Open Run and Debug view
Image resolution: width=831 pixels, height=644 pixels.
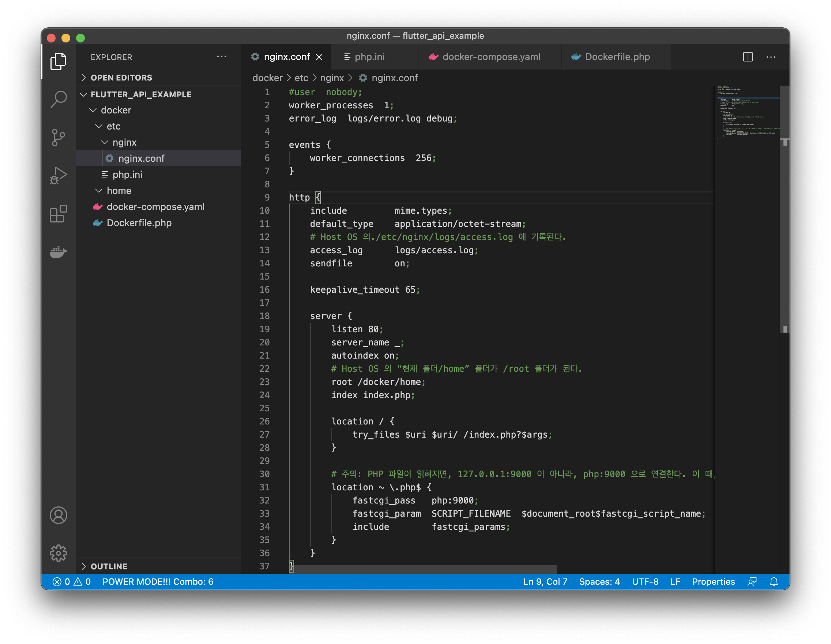click(58, 176)
